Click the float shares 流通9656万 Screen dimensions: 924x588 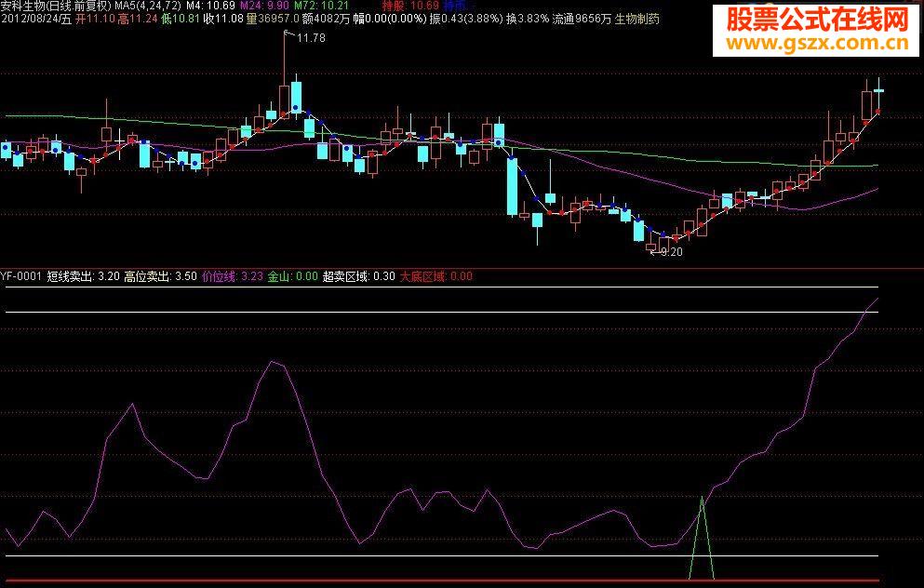coord(582,19)
